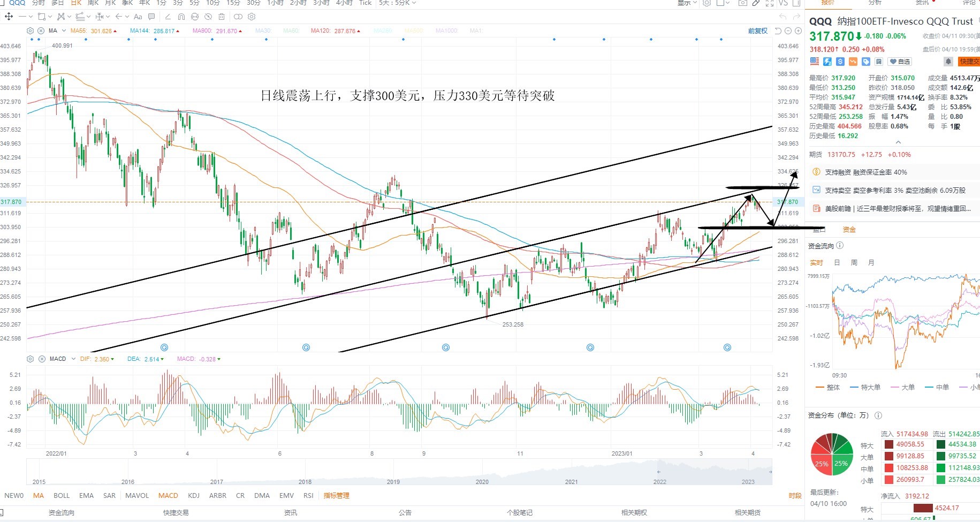Zoom out the chart with minus icon
The width and height of the screenshot is (980, 522).
click(x=788, y=31)
